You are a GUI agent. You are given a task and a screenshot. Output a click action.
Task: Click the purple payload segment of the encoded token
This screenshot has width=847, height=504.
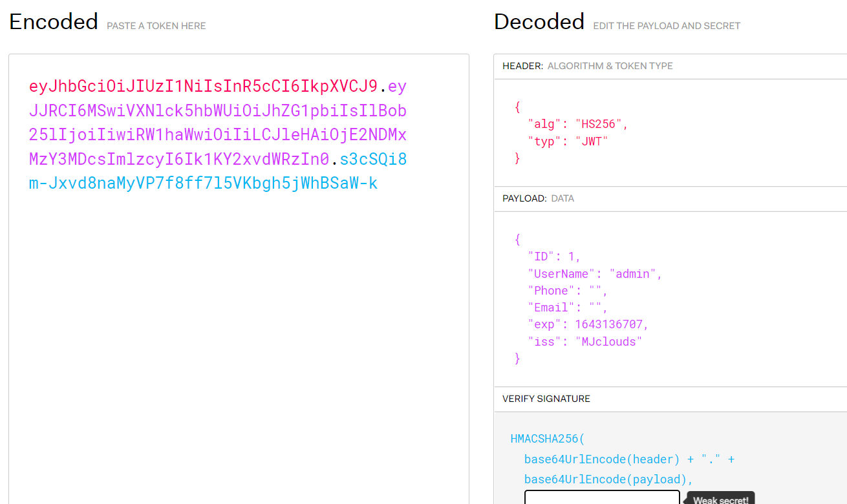coord(217,135)
